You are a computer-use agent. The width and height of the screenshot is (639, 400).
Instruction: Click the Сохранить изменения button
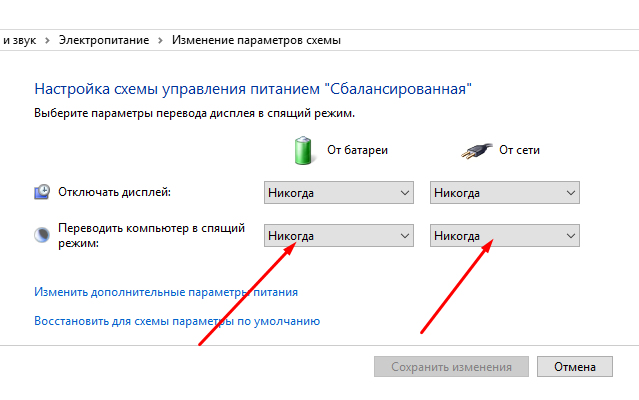451,367
